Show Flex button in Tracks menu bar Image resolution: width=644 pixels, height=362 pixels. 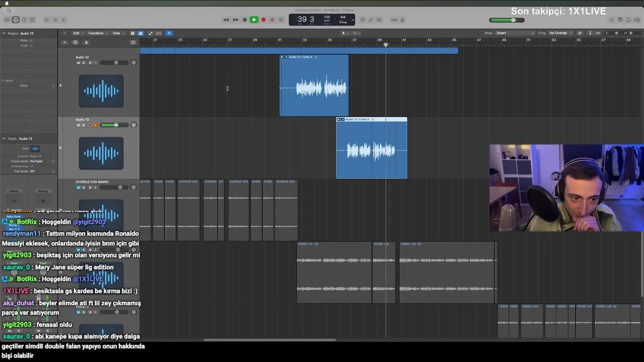tap(159, 33)
